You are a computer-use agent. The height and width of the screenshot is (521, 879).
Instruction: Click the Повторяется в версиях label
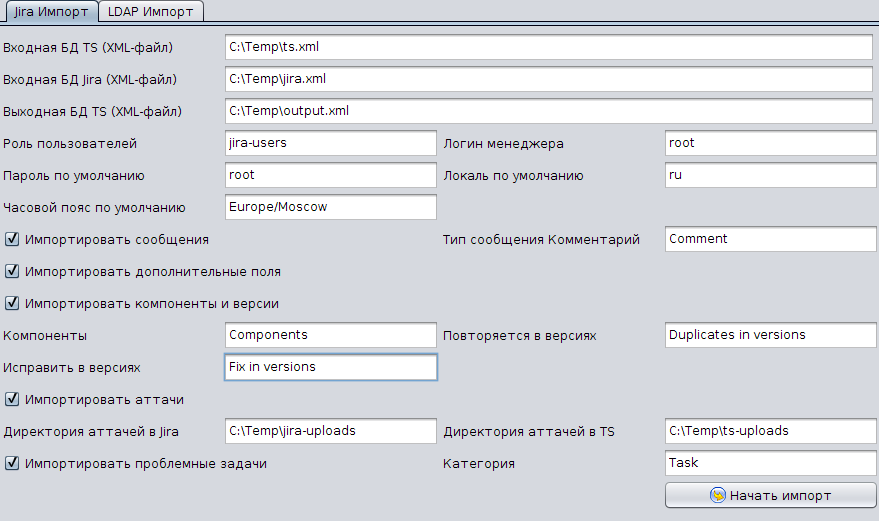(x=520, y=335)
